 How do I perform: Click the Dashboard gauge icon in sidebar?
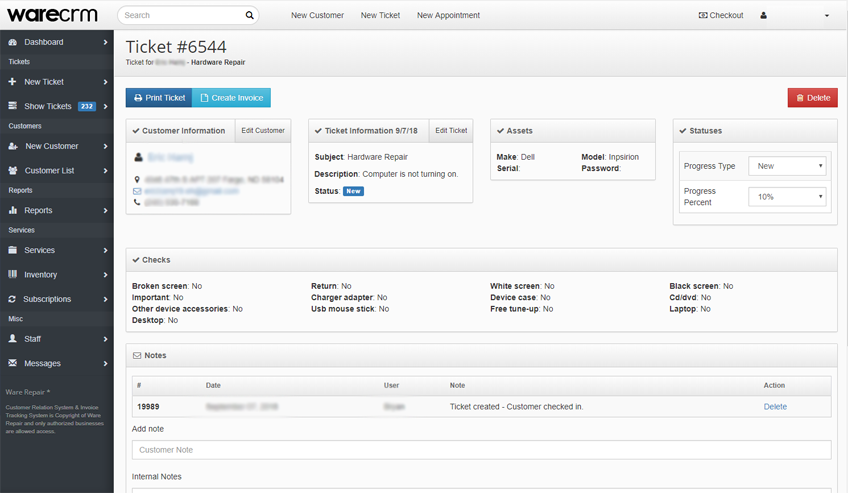pos(12,42)
